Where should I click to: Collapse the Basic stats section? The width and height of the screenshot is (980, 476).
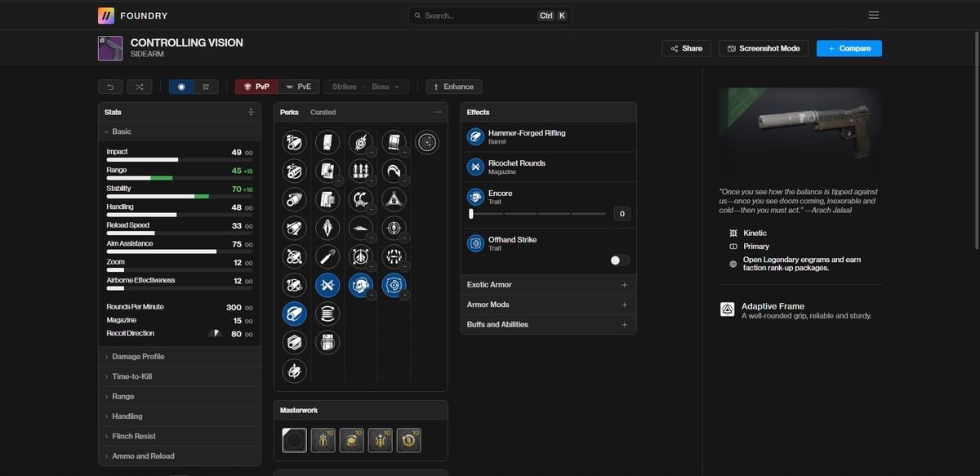click(x=121, y=131)
